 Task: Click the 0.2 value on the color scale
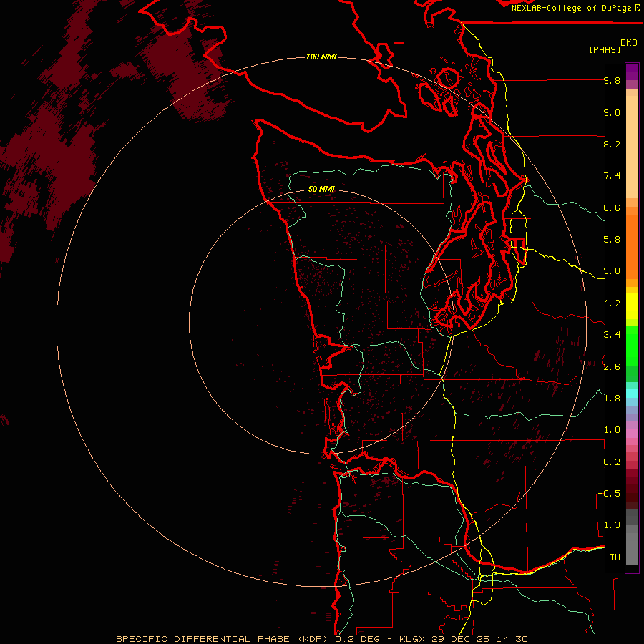click(x=612, y=462)
